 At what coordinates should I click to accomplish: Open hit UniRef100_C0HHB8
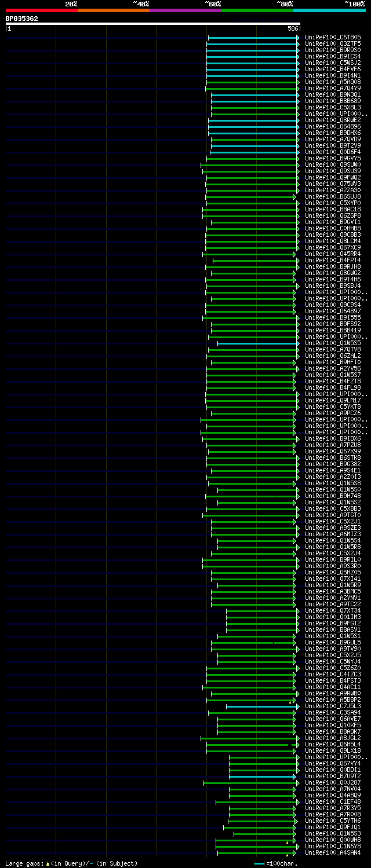point(333,229)
